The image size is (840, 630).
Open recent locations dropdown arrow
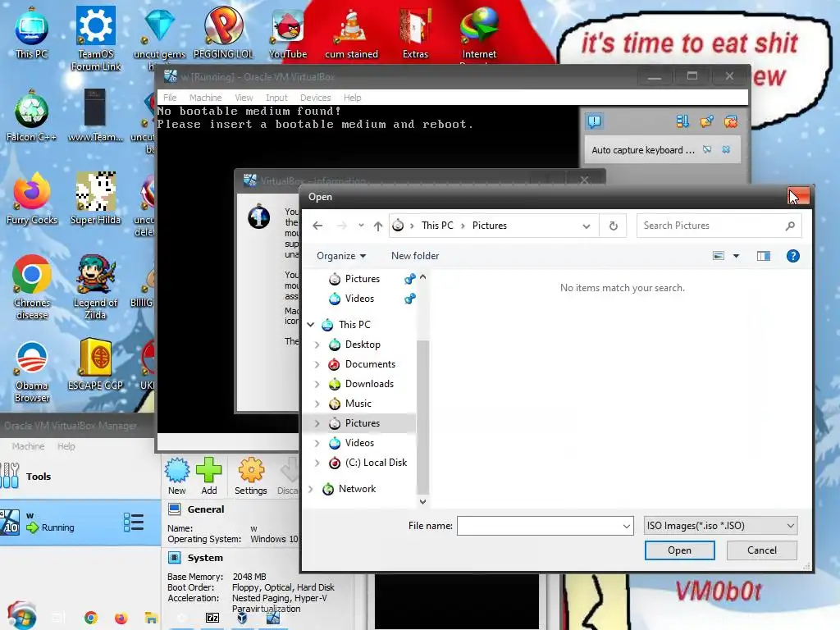(361, 226)
